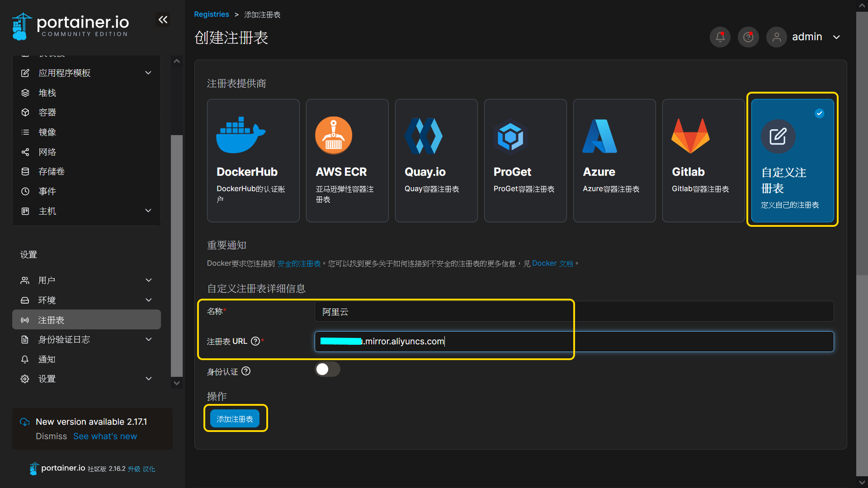This screenshot has height=488, width=868.
Task: Click the stacks layers icon in sidebar
Action: coord(25,93)
